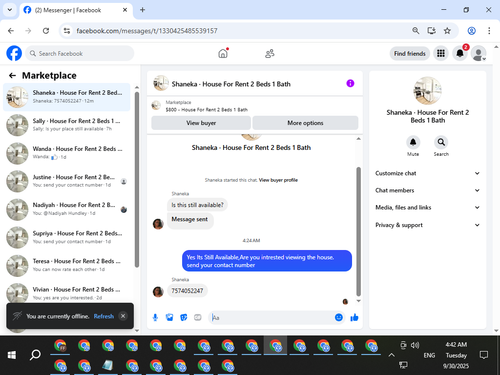Screen dimensions: 500x375
Task: Expand the Chat members section
Action: (x=428, y=190)
